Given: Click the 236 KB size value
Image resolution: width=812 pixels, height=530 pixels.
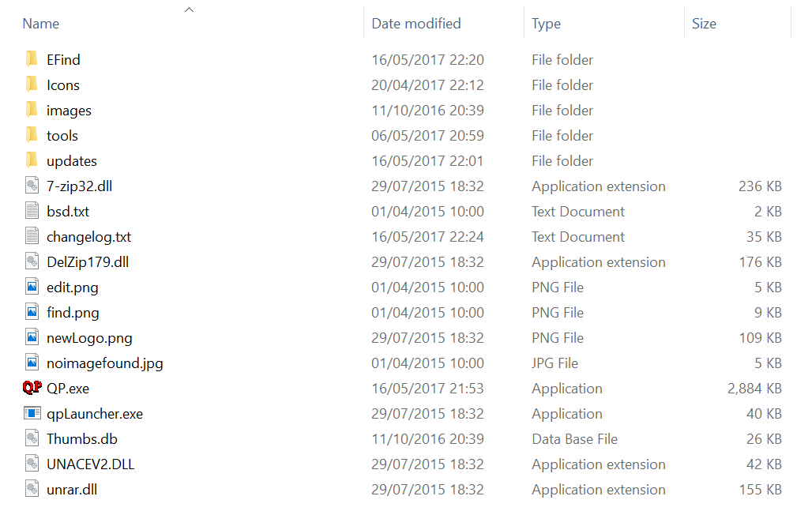Looking at the screenshot, I should [x=760, y=186].
